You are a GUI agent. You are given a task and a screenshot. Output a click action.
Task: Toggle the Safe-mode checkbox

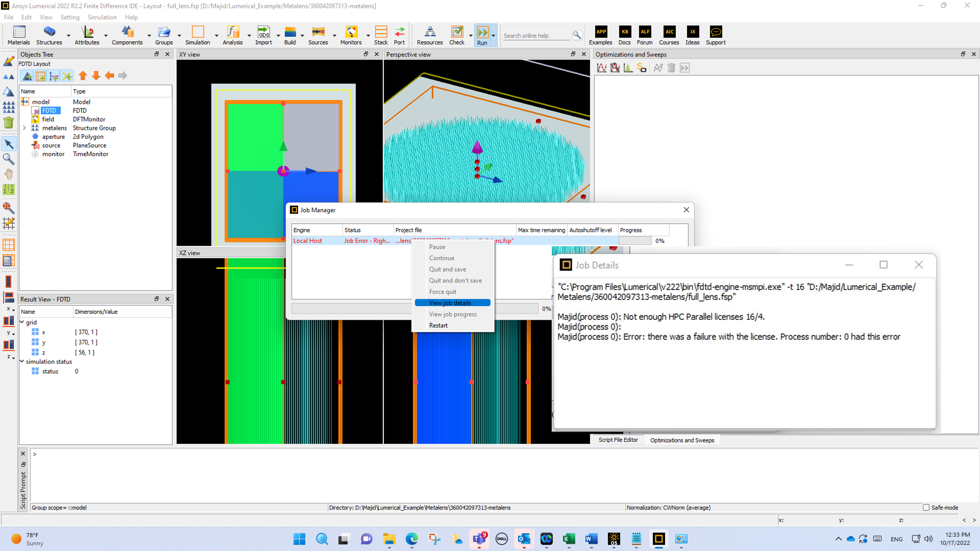click(x=926, y=507)
